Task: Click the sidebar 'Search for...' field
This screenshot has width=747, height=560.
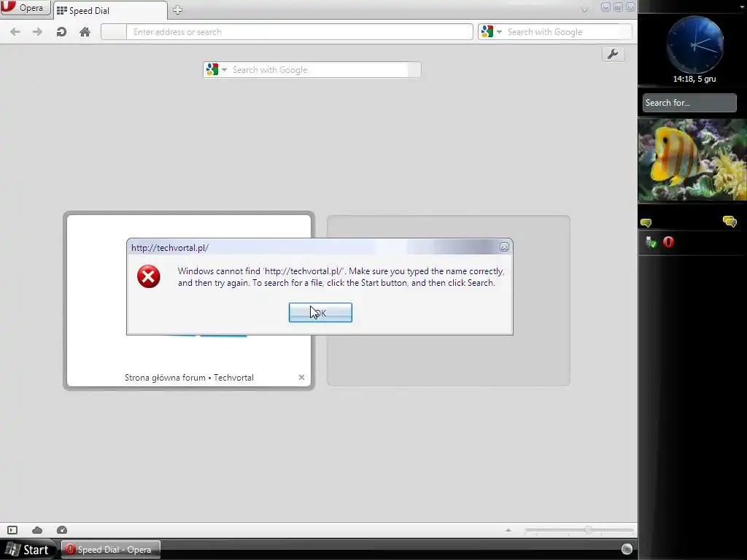Action: click(x=689, y=103)
